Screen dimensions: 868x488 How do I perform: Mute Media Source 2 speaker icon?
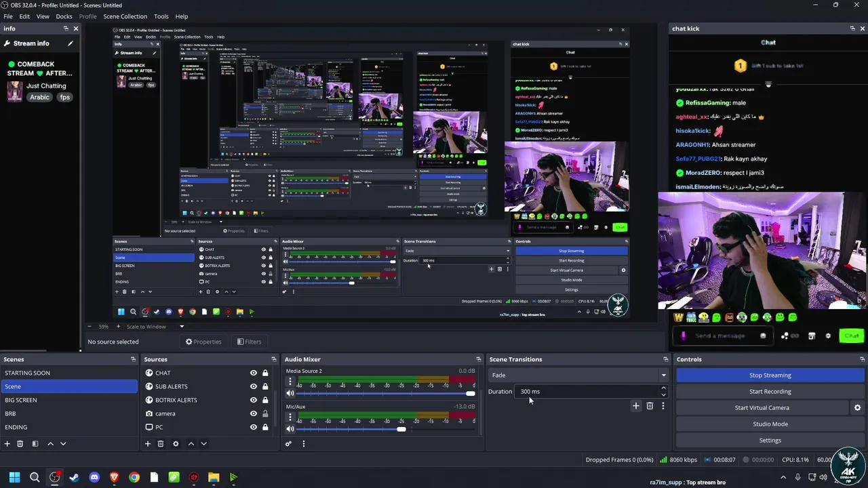(290, 394)
